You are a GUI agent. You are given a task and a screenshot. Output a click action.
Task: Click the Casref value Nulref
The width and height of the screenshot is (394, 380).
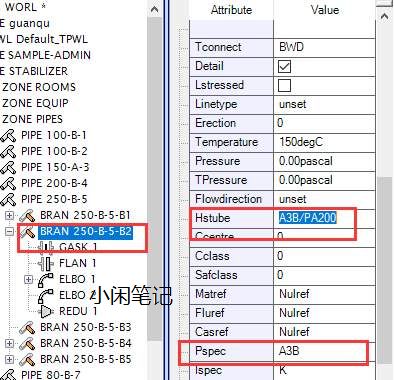tap(294, 332)
